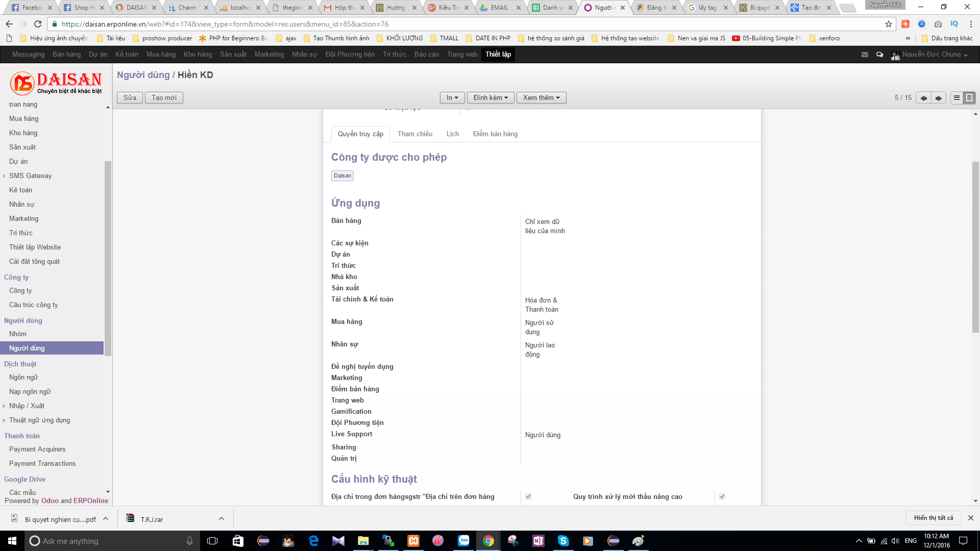Select the Điểm bán hàng tab
The image size is (980, 551).
pos(495,134)
